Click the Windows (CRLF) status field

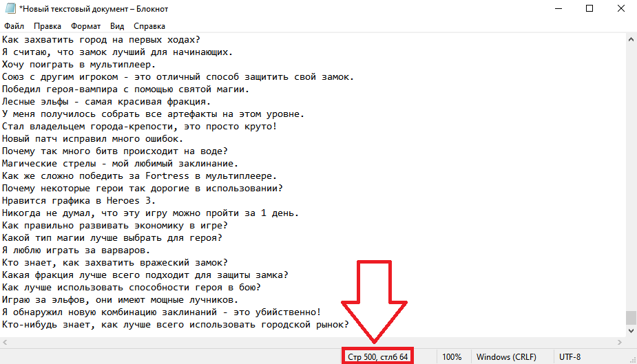coord(506,357)
